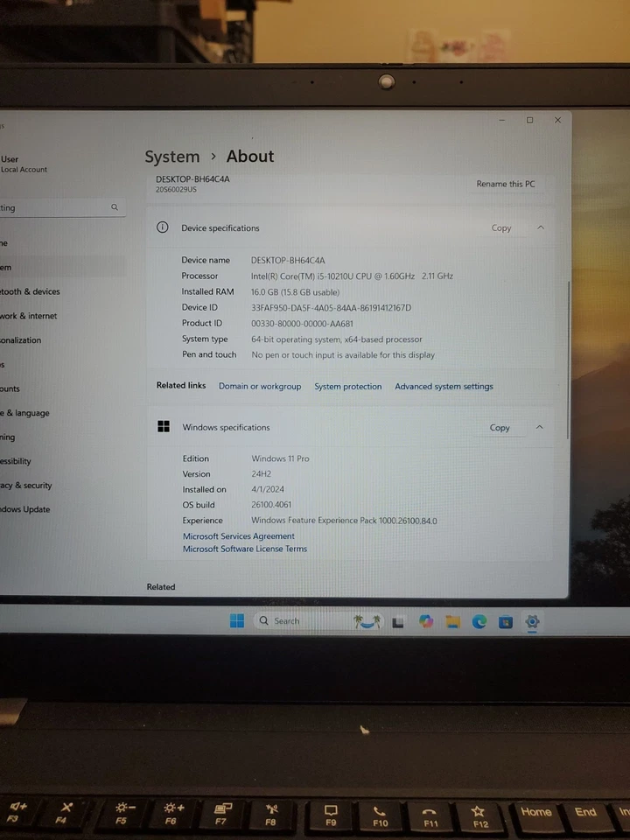
Task: Click the Version value 24H2
Action: [x=262, y=474]
